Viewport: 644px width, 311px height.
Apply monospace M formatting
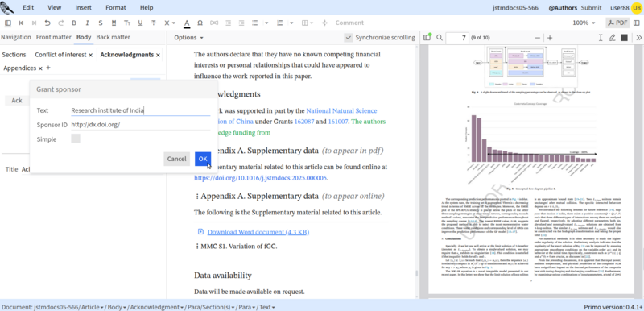coord(114,23)
